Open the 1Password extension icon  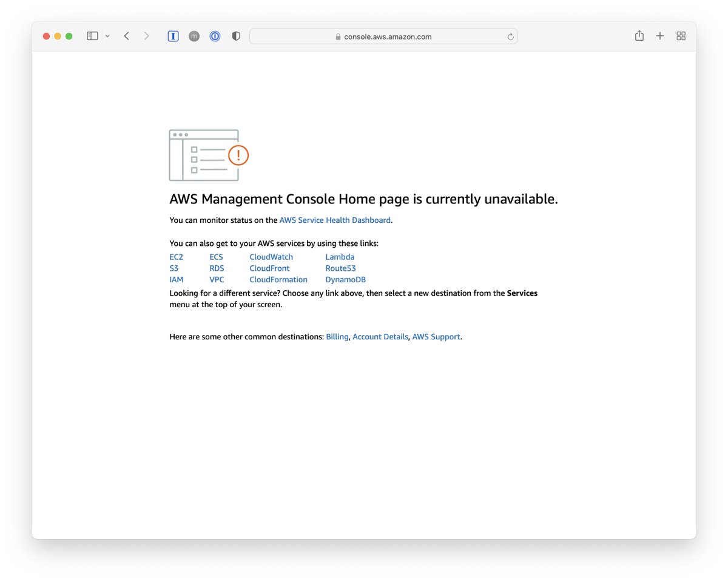(x=215, y=36)
